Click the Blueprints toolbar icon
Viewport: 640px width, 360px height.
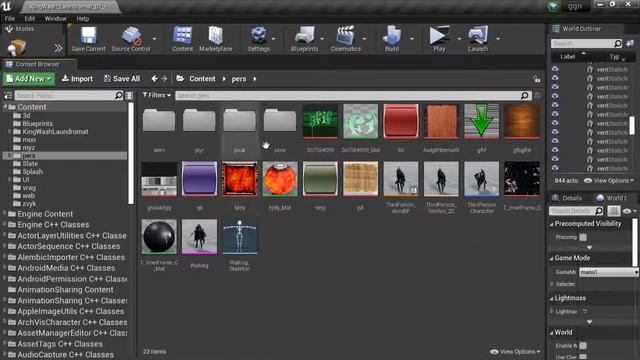[304, 39]
